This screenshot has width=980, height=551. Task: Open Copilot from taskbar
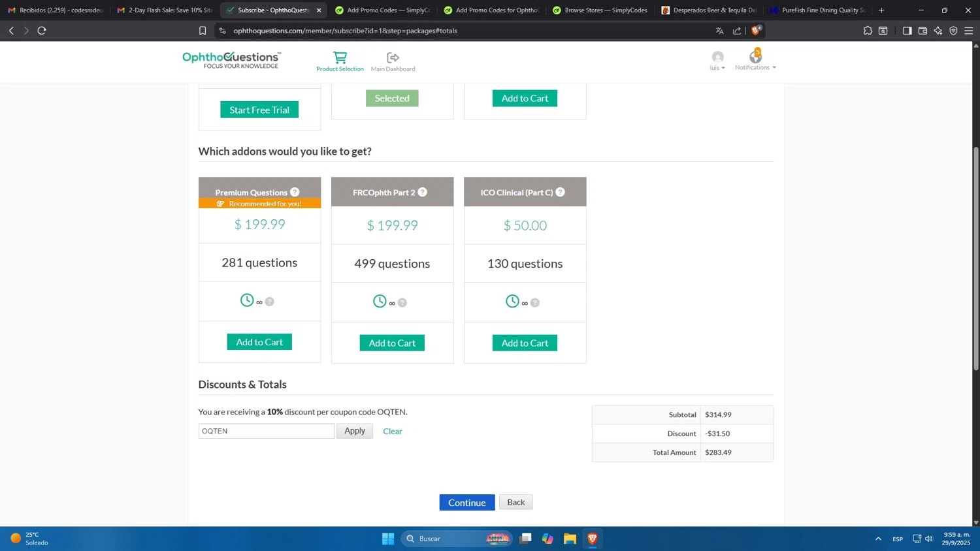pos(547,539)
